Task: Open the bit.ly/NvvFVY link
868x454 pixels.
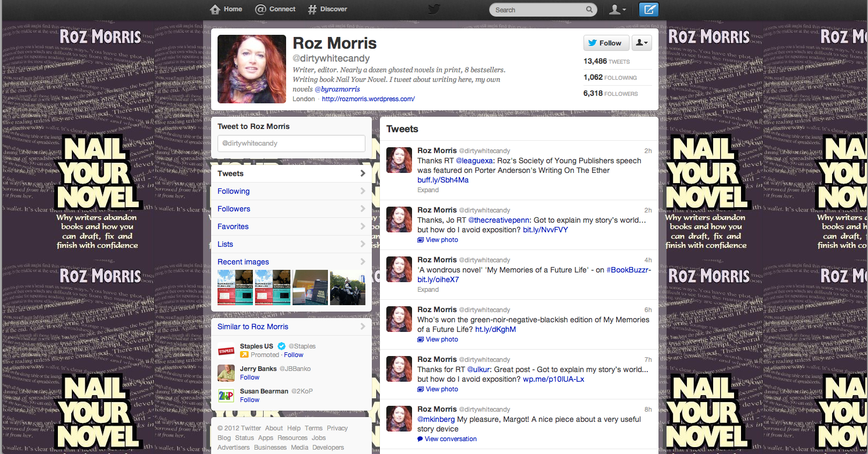Action: coord(545,230)
